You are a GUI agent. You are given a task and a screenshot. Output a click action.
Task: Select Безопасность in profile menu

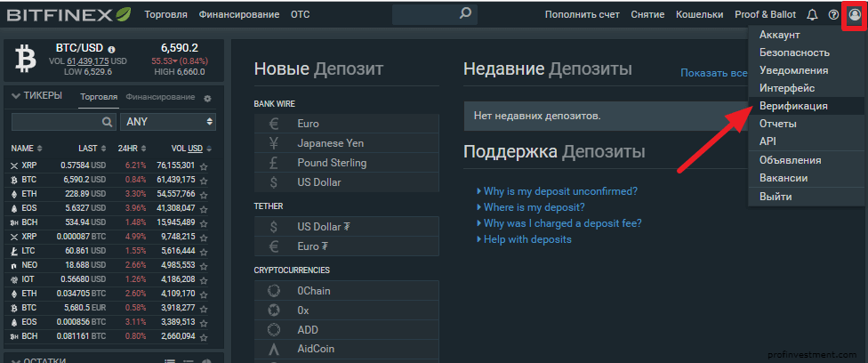[x=806, y=52]
